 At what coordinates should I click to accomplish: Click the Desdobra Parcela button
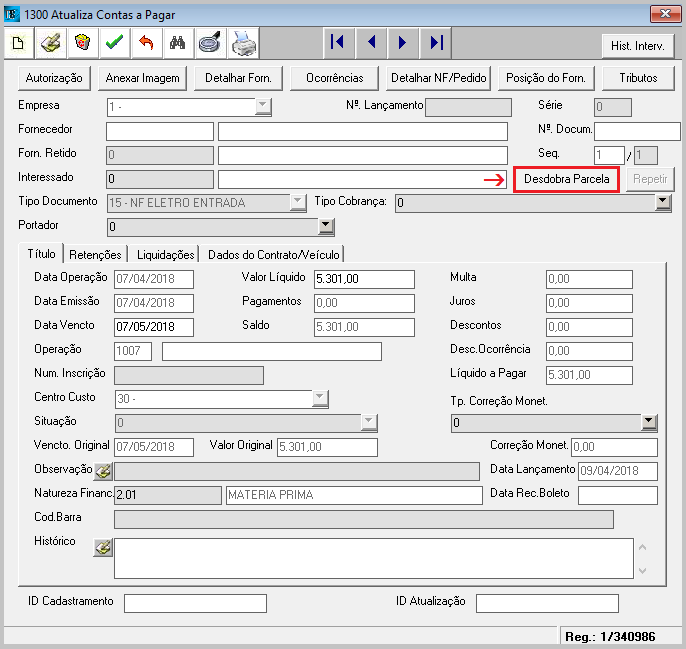(566, 179)
